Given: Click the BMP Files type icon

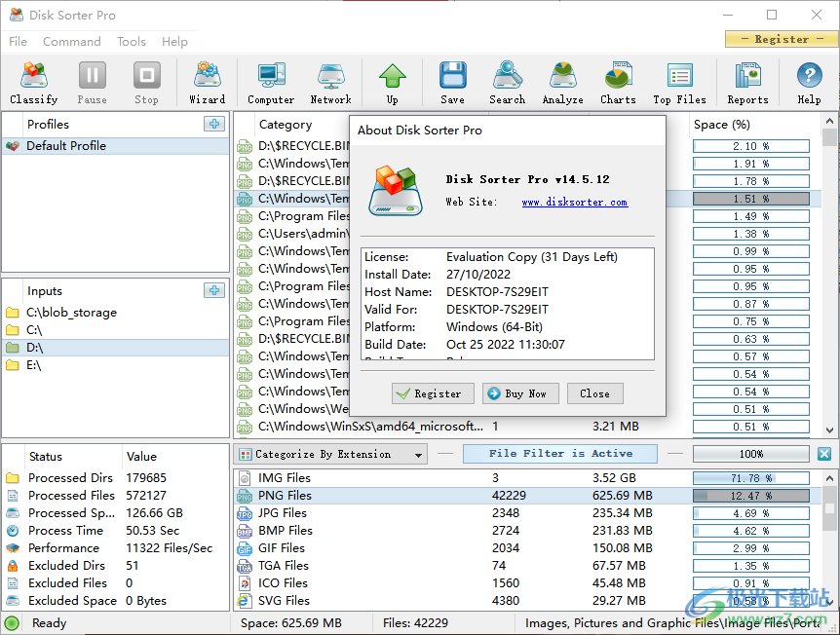Looking at the screenshot, I should (245, 531).
